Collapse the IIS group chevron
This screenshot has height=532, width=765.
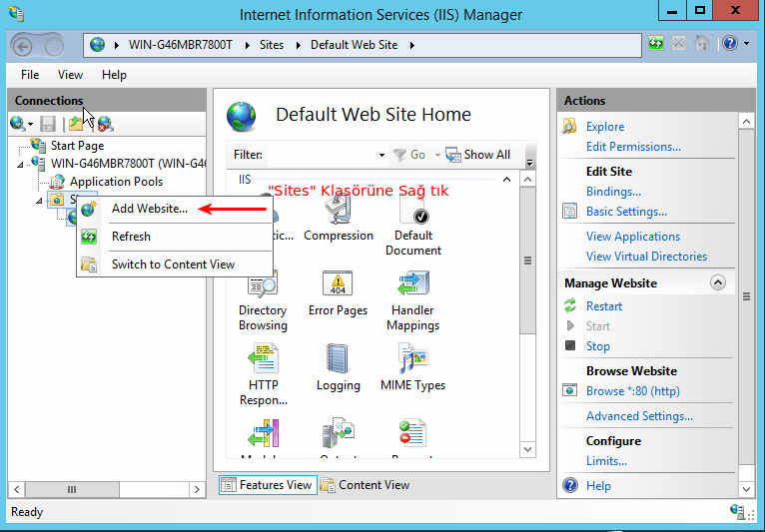507,180
